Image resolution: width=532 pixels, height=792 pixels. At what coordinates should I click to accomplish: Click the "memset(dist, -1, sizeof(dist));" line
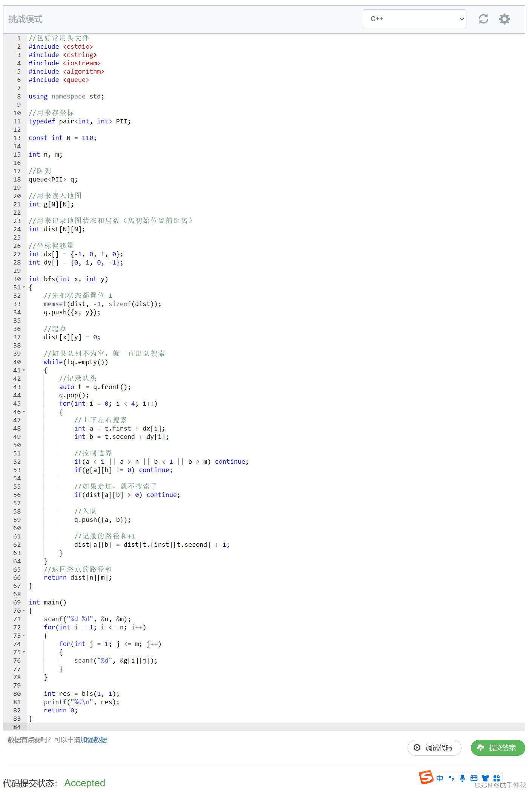tap(103, 304)
